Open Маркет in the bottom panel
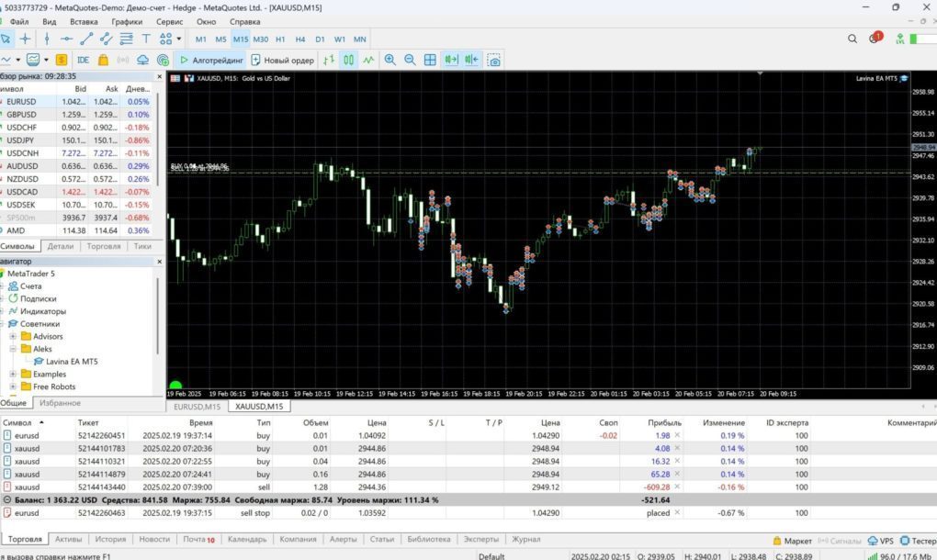937x560 pixels. coord(793,541)
